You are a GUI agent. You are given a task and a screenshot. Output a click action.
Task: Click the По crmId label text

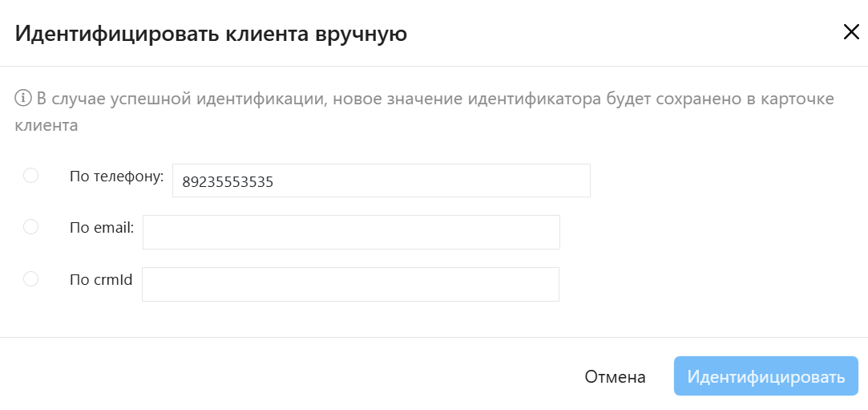(x=101, y=280)
